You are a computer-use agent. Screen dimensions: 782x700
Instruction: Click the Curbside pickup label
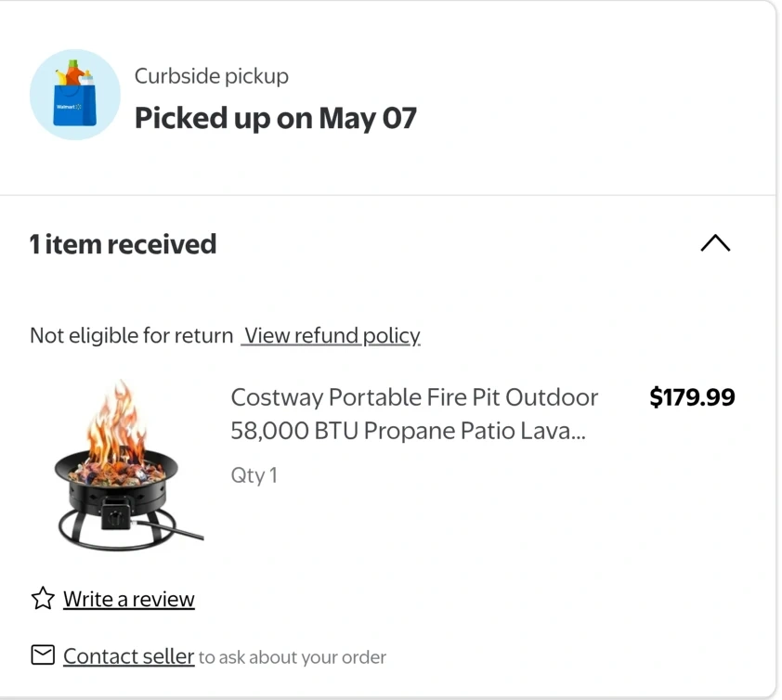pos(212,76)
